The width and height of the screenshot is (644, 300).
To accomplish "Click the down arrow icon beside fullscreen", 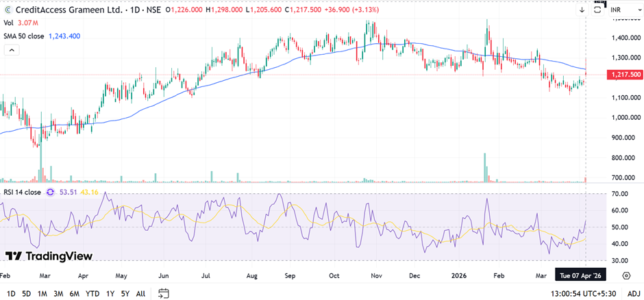I will pyautogui.click(x=582, y=10).
